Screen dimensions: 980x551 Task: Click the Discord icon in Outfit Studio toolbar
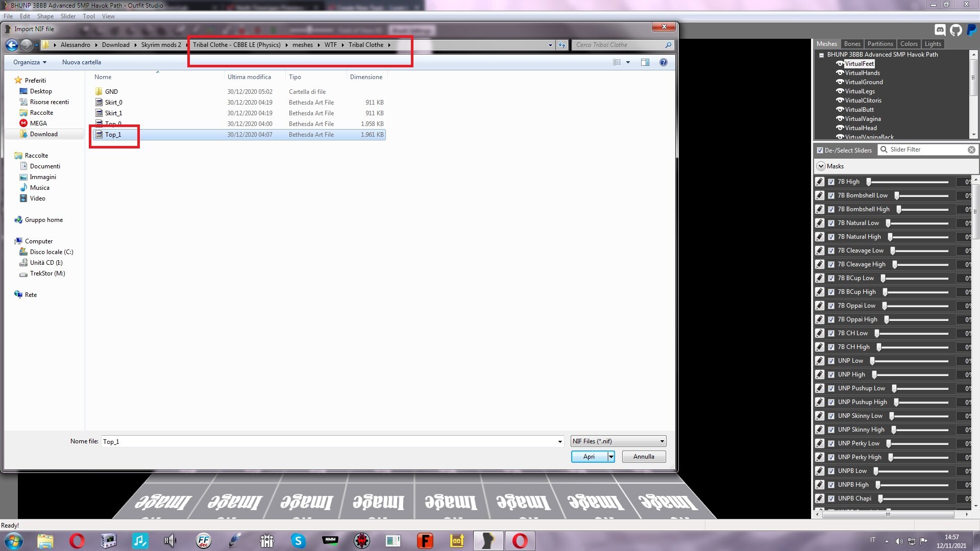tap(940, 30)
